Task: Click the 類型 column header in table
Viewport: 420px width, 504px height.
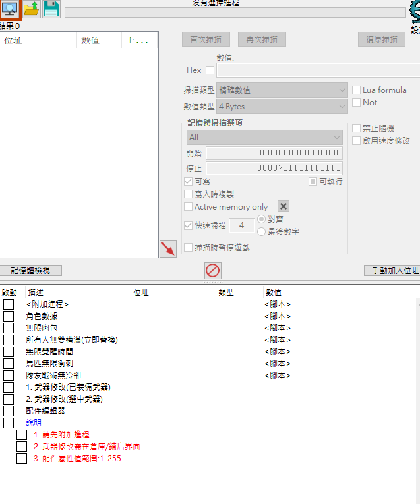Action: tap(239, 293)
